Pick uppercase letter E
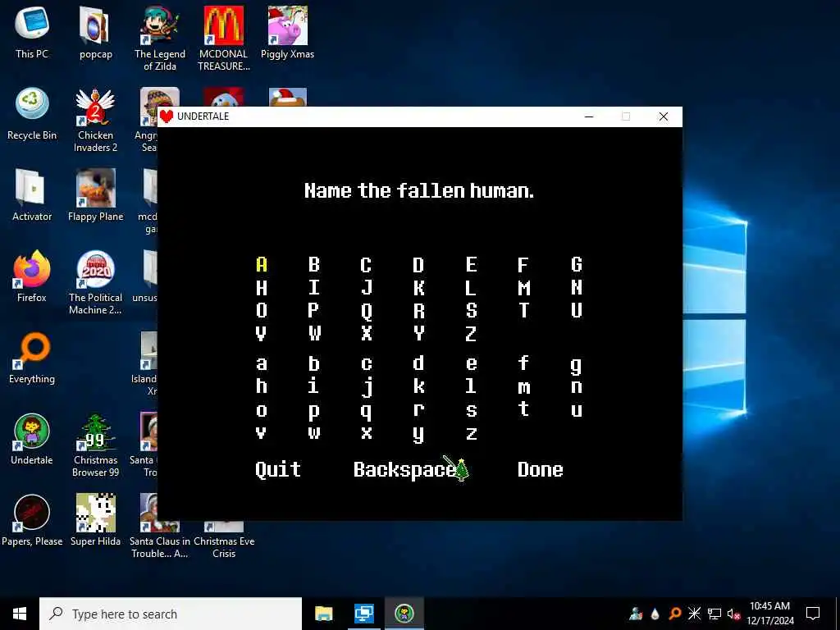Image resolution: width=840 pixels, height=630 pixels. 471,265
